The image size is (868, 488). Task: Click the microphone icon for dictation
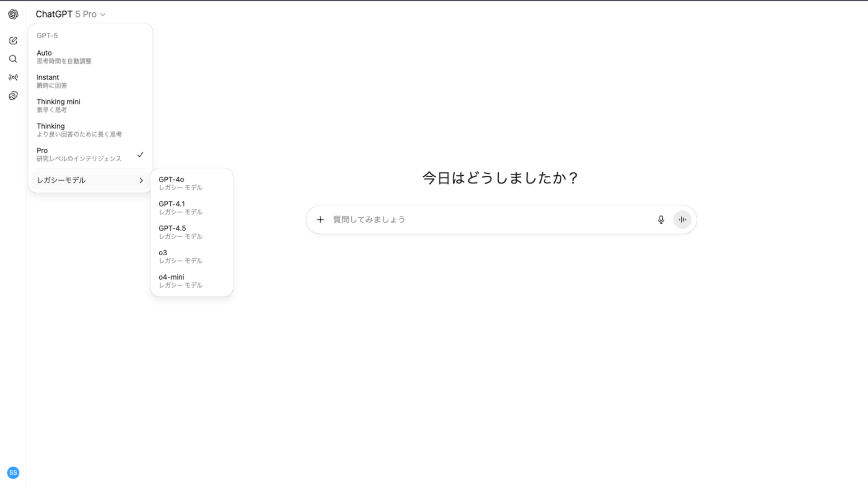pyautogui.click(x=661, y=220)
